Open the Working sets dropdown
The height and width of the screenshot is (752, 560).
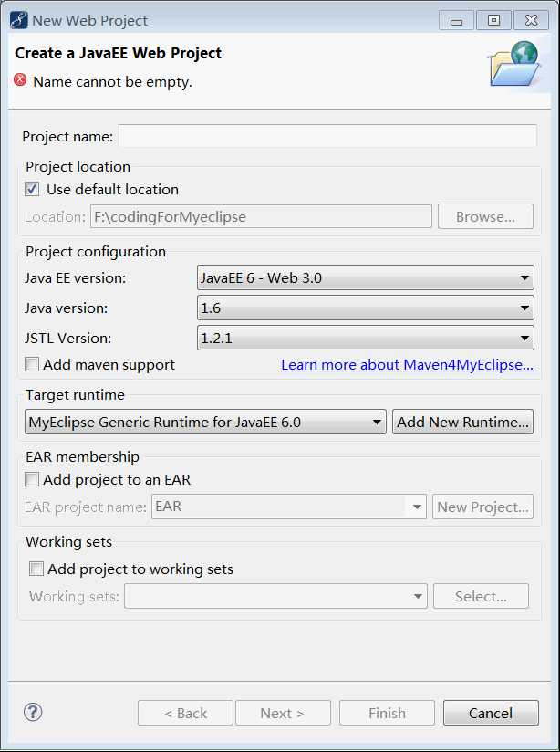pos(275,596)
